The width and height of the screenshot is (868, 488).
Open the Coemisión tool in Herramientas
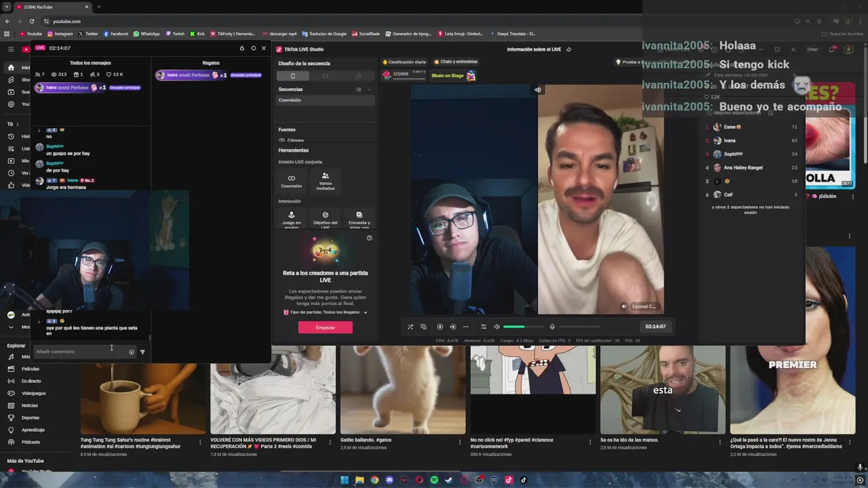pyautogui.click(x=292, y=181)
